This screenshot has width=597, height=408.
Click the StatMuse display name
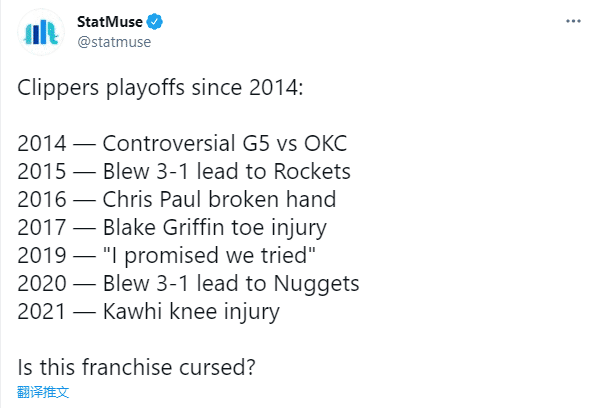coord(110,22)
